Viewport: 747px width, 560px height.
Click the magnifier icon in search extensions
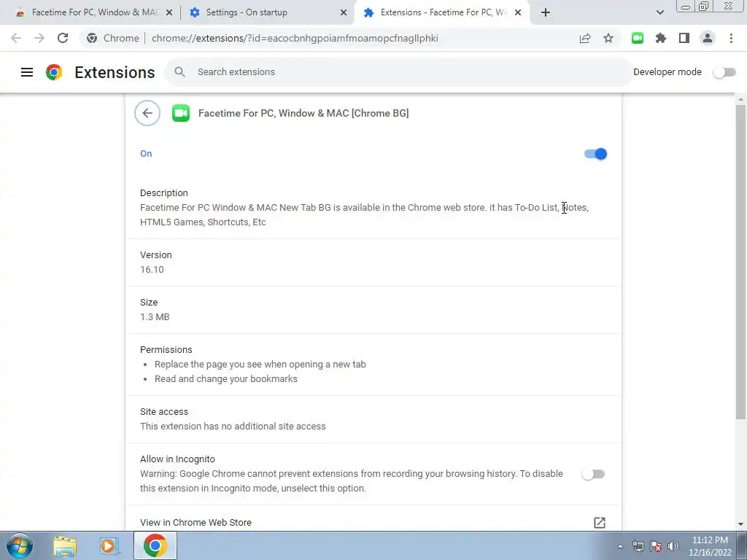179,72
